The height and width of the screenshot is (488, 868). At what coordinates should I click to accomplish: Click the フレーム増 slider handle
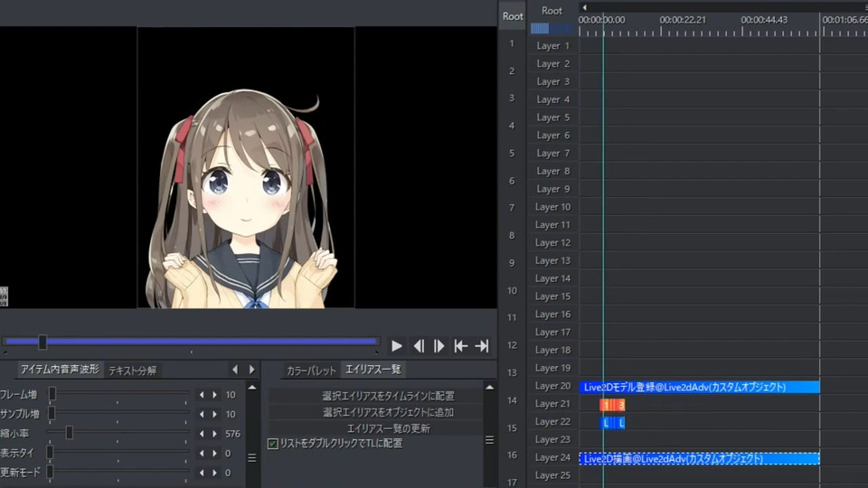52,393
